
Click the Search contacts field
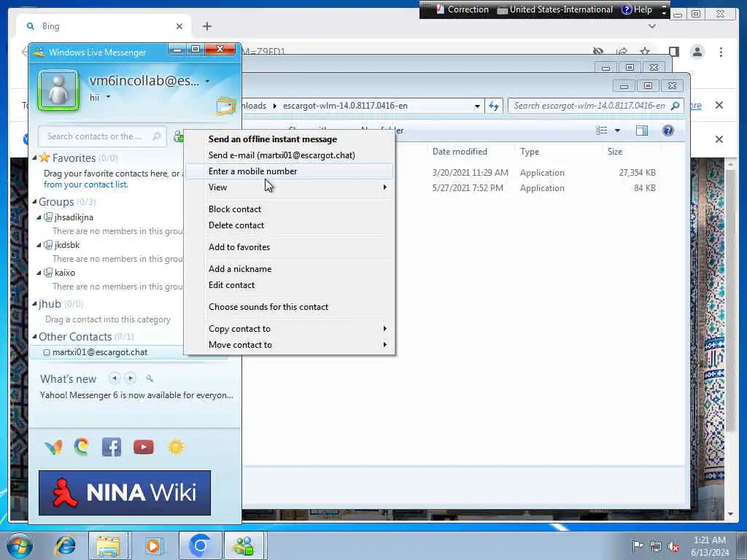click(102, 136)
